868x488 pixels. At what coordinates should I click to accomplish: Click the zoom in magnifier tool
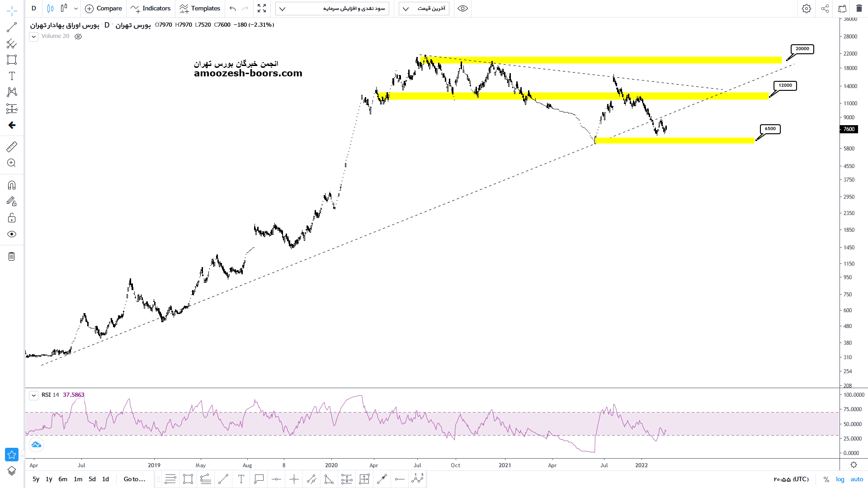(12, 163)
